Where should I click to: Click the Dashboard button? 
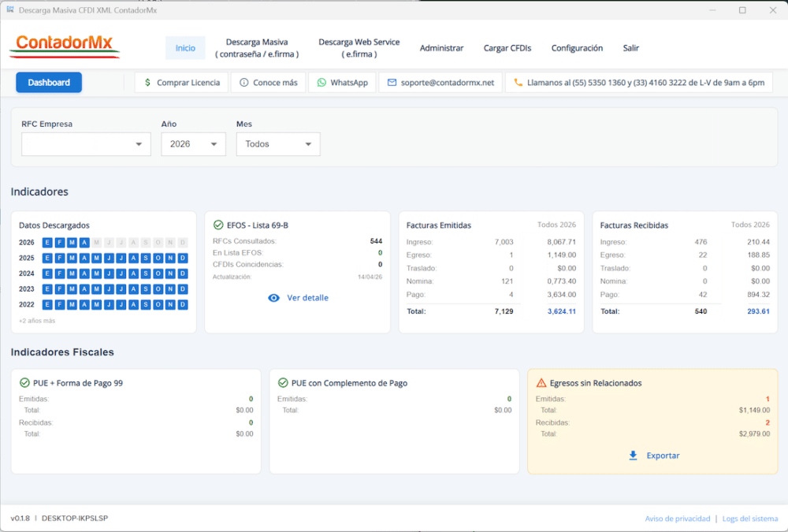[48, 82]
